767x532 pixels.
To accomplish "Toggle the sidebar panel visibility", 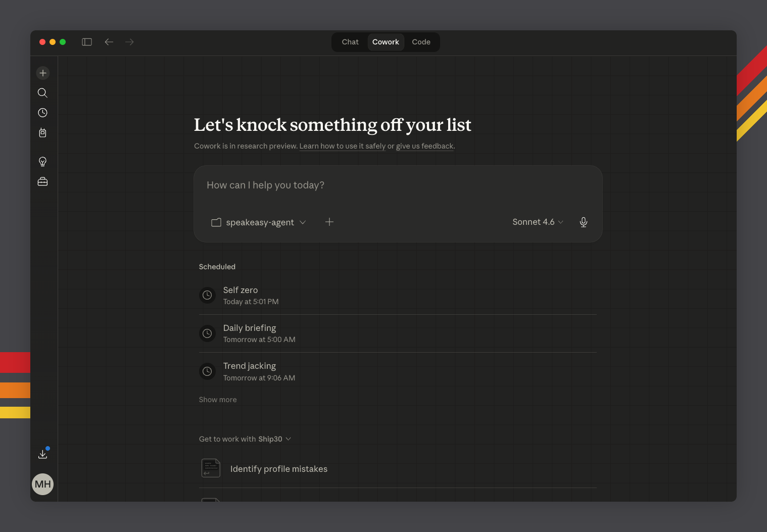I will 87,42.
